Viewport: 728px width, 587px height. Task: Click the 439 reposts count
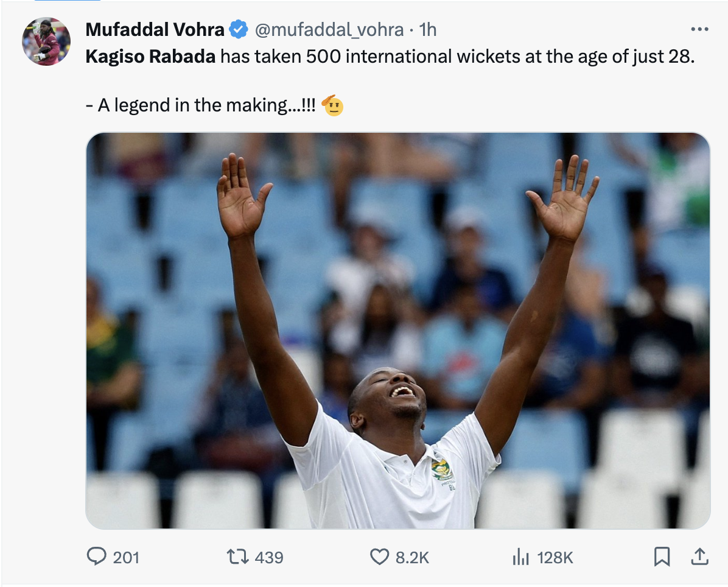[268, 557]
